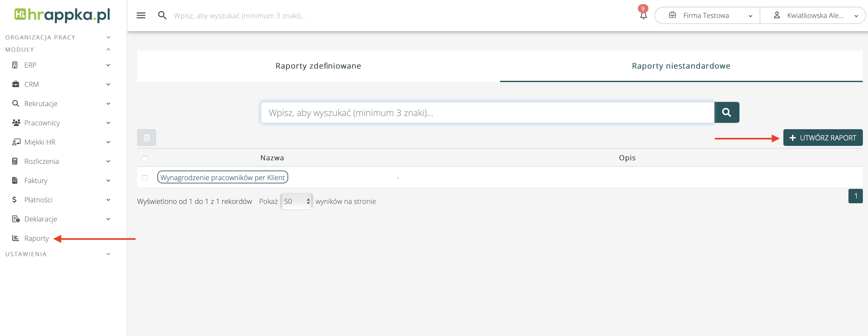Click the Utwórz Raport button
The image size is (868, 336).
[x=822, y=138]
